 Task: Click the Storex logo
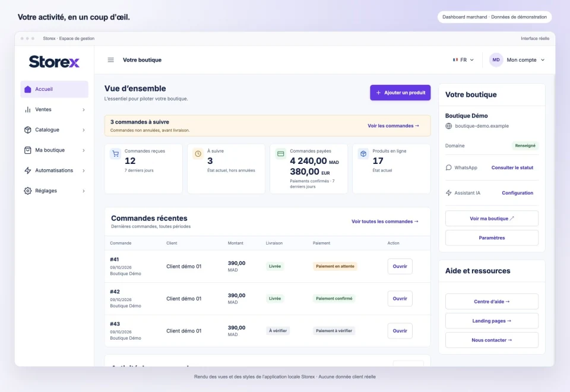tap(54, 61)
